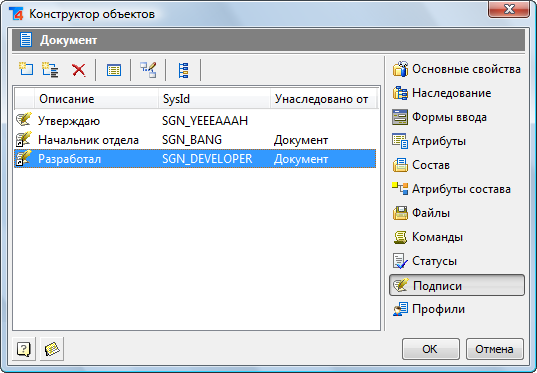Select the Подписи section
Viewport: 537px width, 373px height.
457,285
